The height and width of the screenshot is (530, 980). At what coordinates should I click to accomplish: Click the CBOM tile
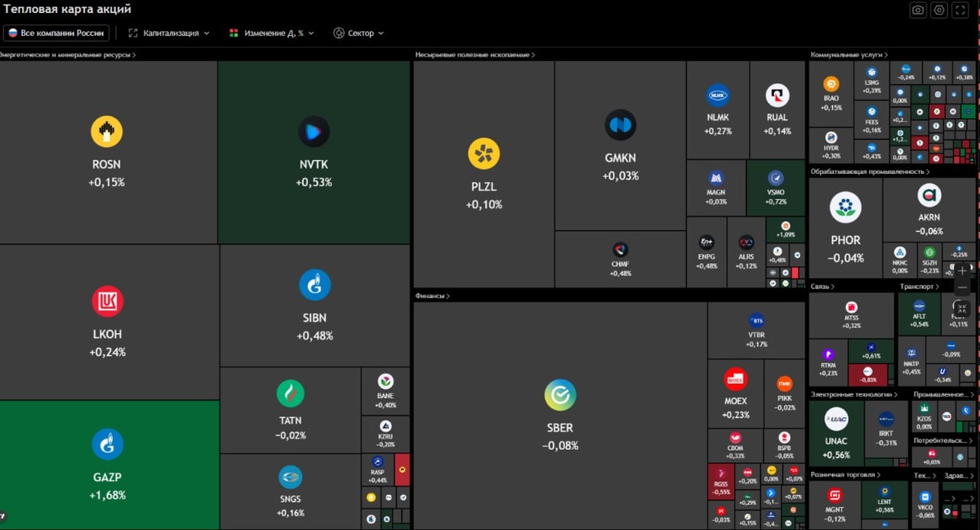pos(735,446)
